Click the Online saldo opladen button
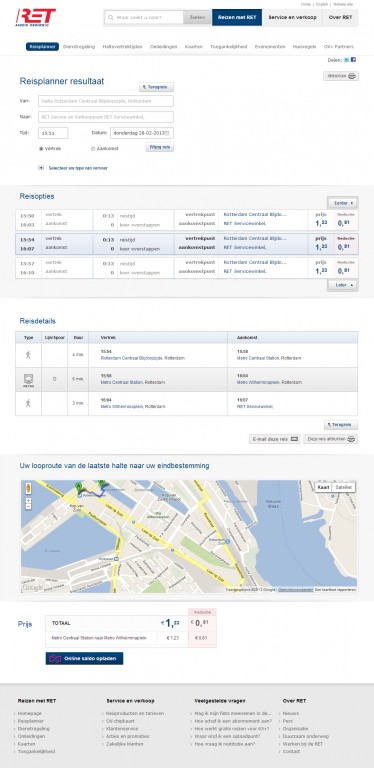 pyautogui.click(x=84, y=658)
